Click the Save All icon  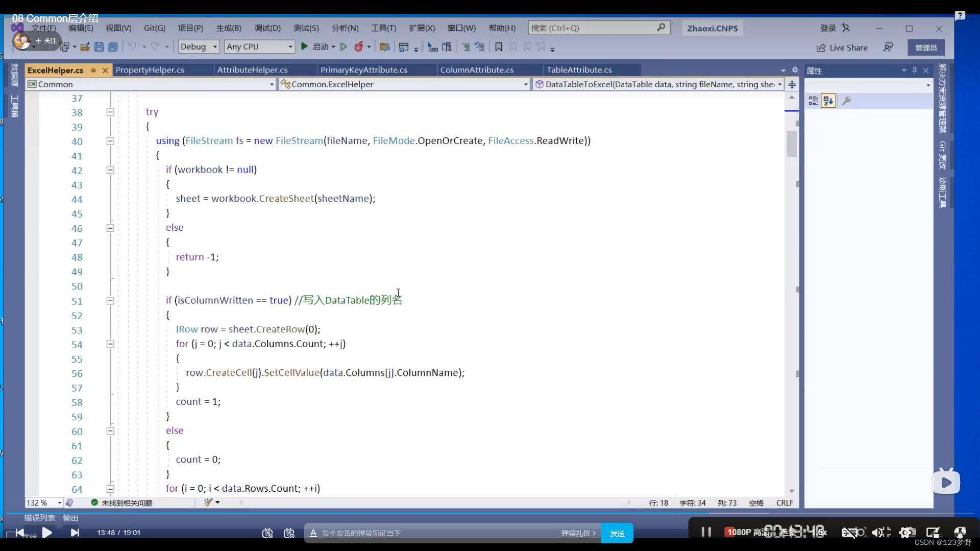click(113, 47)
